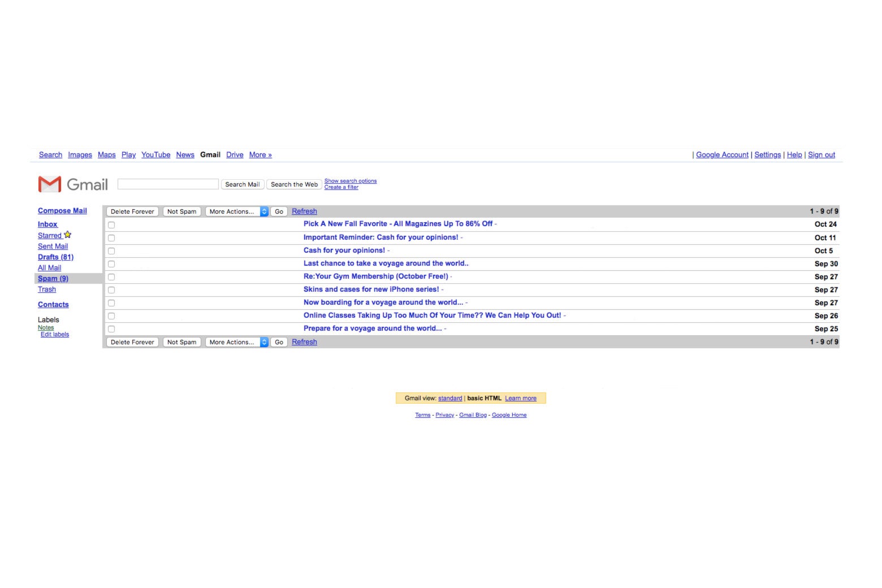Screen dimensions: 882x588
Task: Expand More » in top navigation
Action: 260,155
